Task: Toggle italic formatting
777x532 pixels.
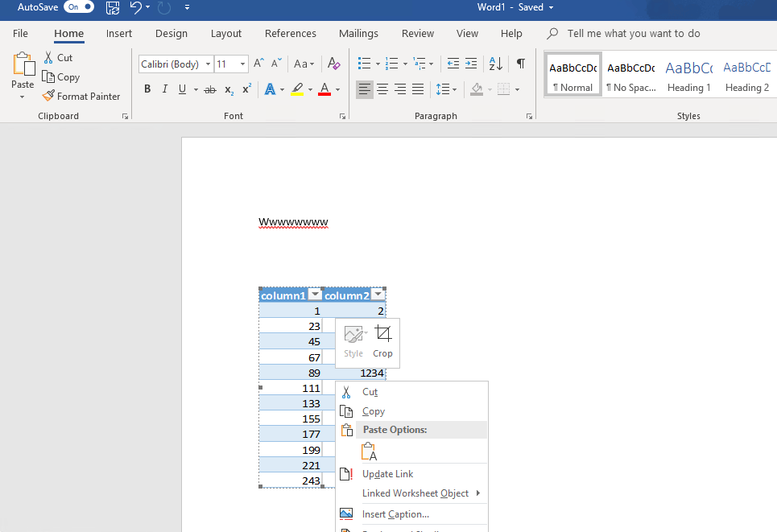Action: 164,89
